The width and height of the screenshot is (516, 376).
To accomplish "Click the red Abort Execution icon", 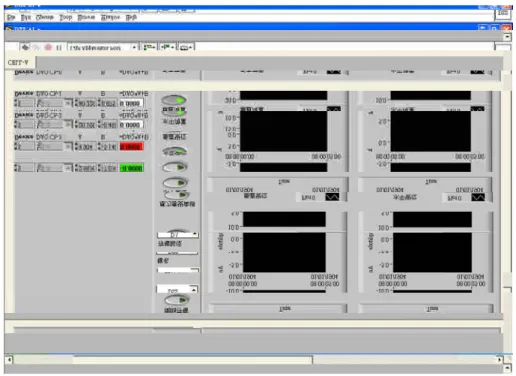I will pos(48,48).
